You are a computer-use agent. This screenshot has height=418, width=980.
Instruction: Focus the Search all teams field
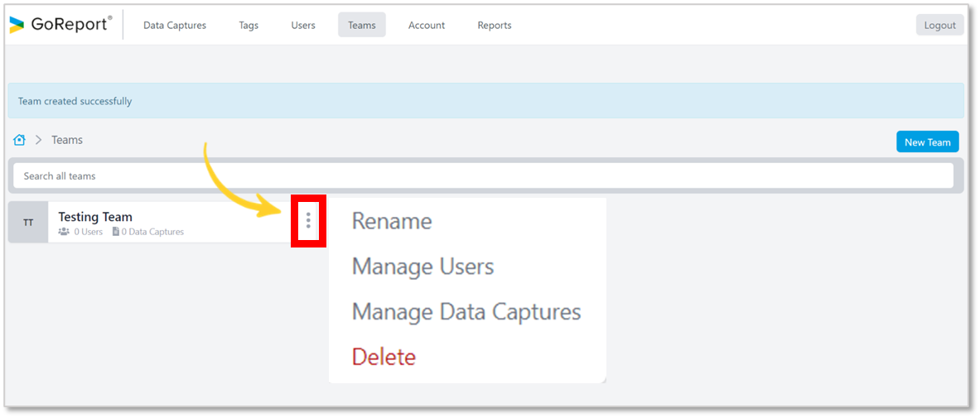coord(483,175)
